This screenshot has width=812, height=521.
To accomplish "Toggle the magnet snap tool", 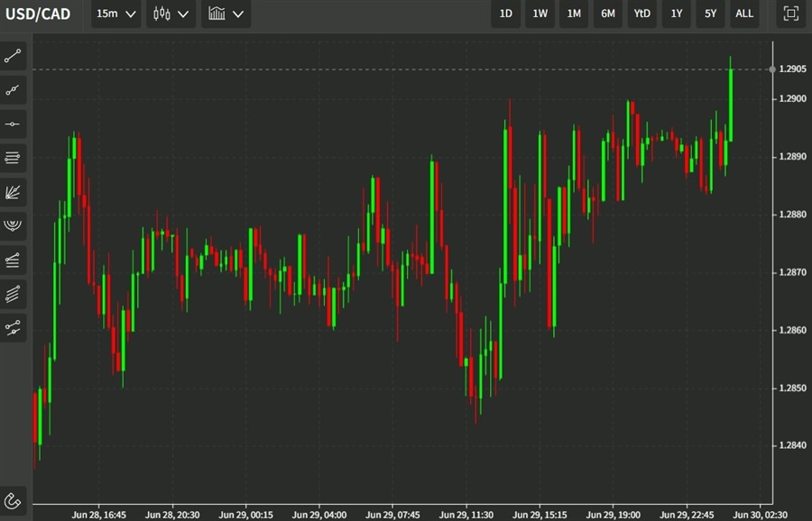I will [14, 500].
